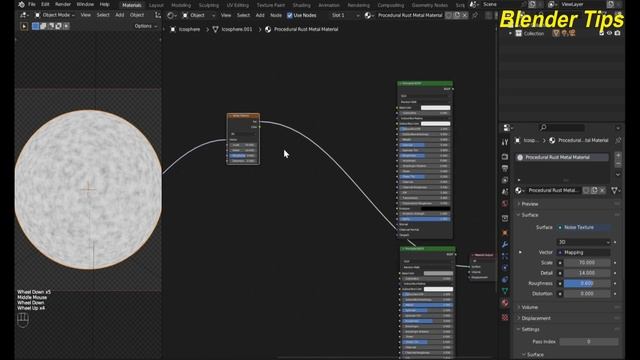Toggle fake user in properties material row

586,191
